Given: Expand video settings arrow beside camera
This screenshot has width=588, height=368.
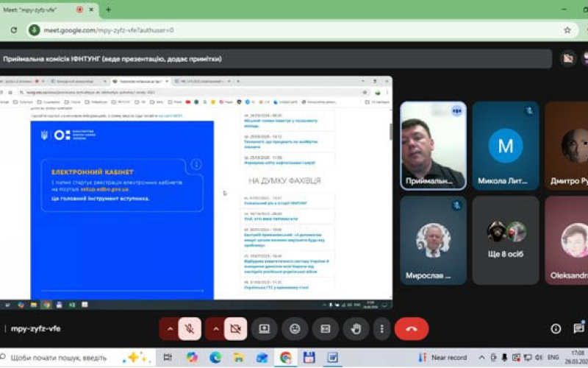Looking at the screenshot, I should click(x=215, y=329).
